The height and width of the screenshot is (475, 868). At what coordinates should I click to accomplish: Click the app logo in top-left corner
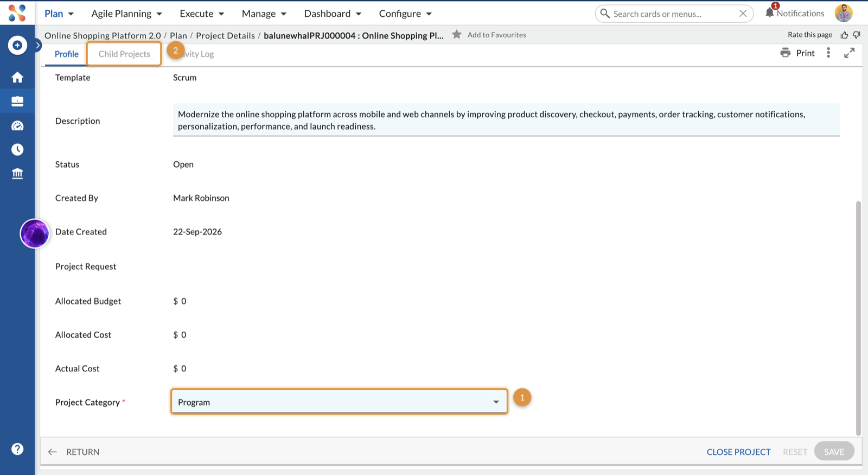[x=17, y=13]
